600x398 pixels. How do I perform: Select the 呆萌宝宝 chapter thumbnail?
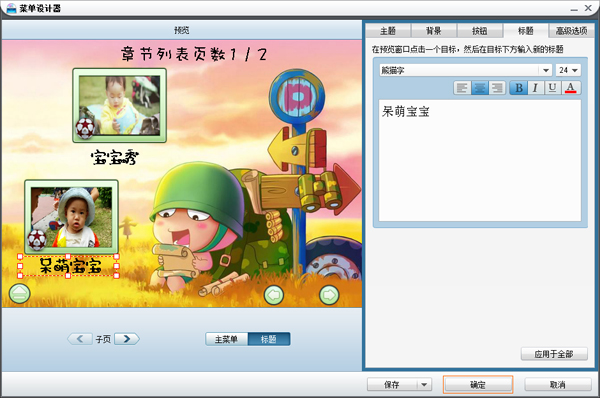coord(72,217)
